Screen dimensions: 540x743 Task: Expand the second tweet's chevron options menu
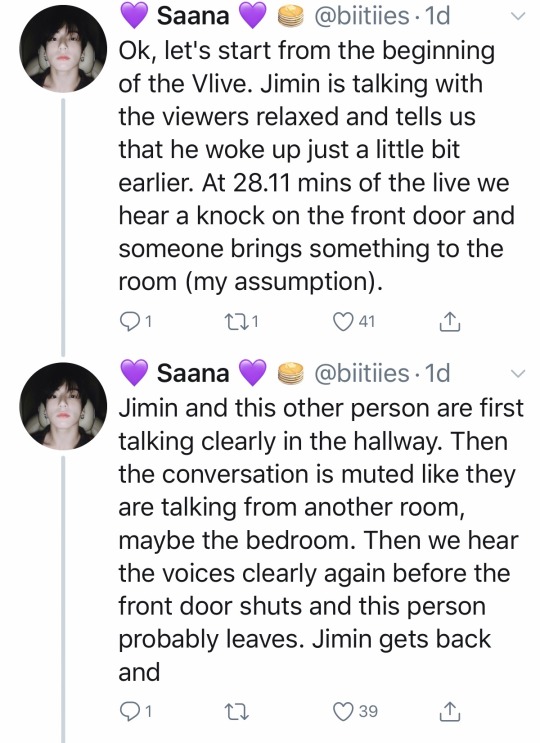click(x=518, y=373)
